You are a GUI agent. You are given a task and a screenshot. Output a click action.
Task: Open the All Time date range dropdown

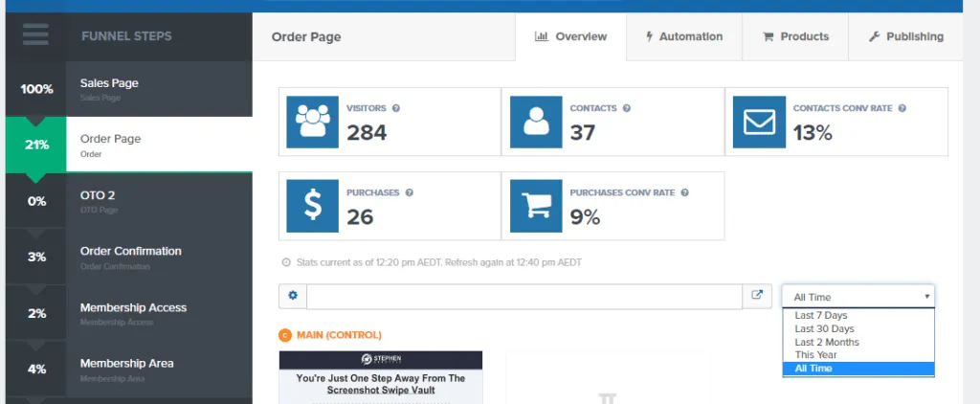click(858, 297)
